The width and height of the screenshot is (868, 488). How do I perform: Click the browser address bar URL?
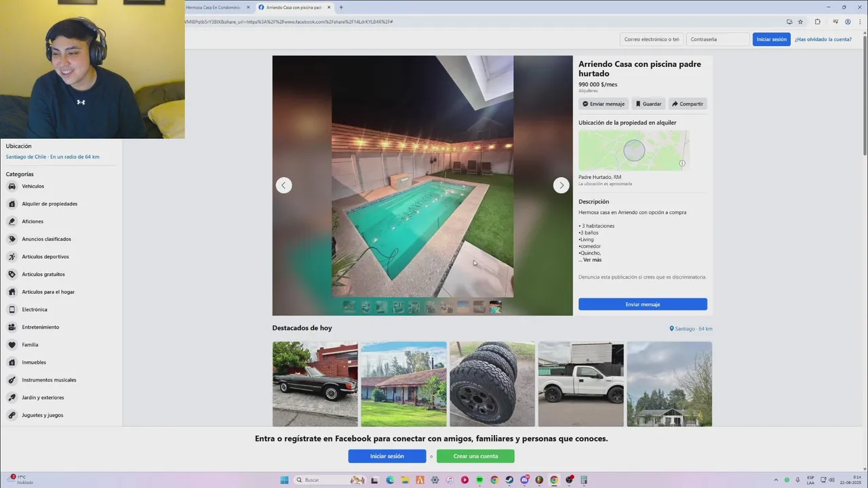pos(289,22)
